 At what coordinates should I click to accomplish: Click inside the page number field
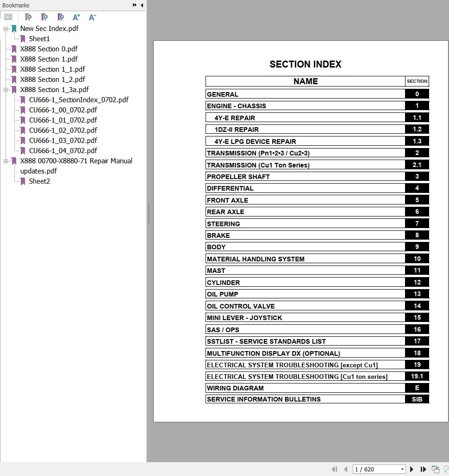(x=375, y=469)
